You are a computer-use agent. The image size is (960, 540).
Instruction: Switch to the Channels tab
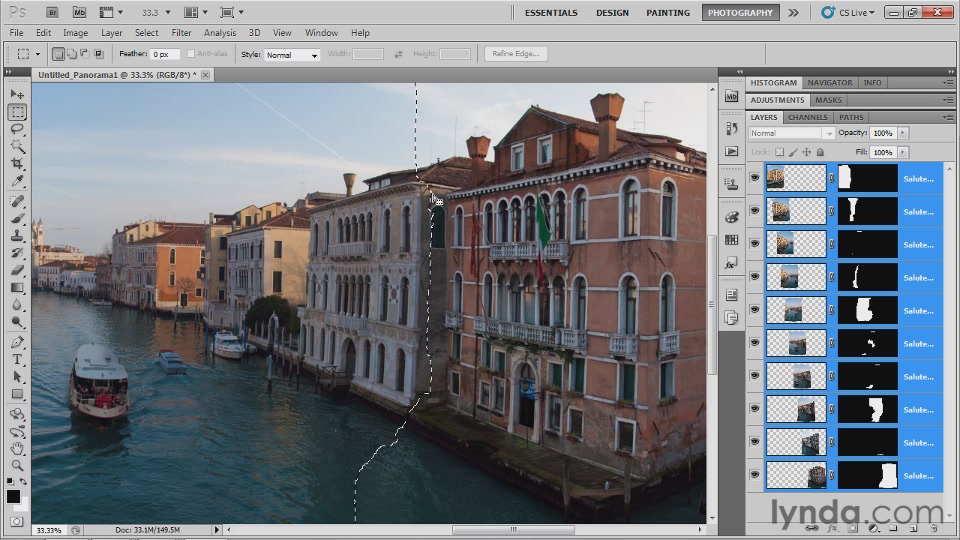point(808,117)
